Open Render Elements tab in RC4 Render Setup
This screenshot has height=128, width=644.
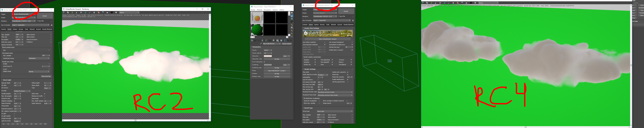pos(349,25)
